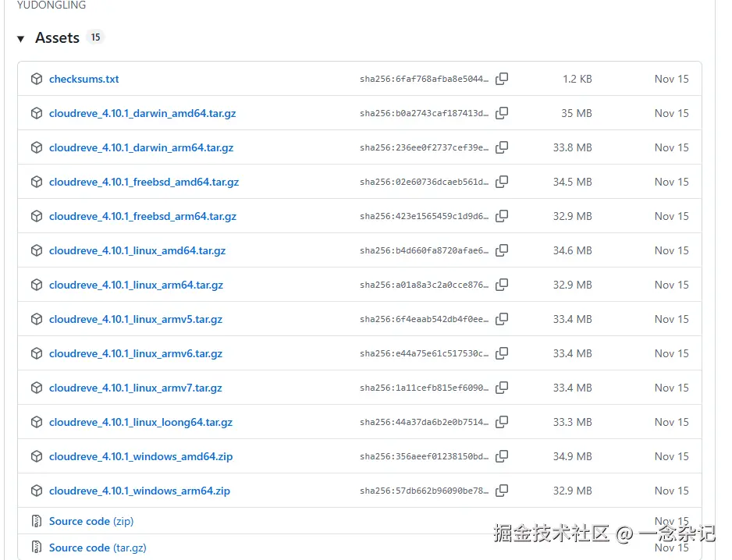Click the 33.3 MB file size

point(572,422)
